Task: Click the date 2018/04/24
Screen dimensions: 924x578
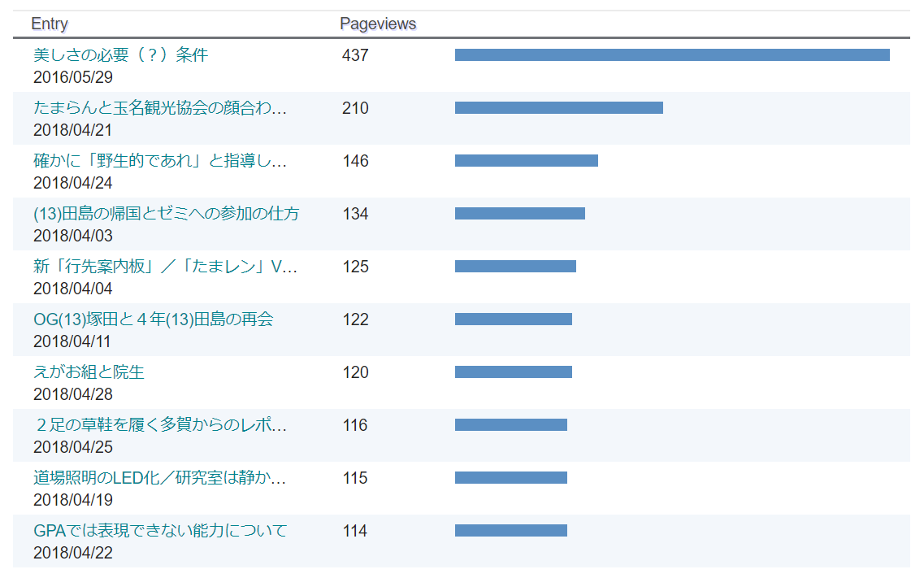Action: tap(73, 183)
